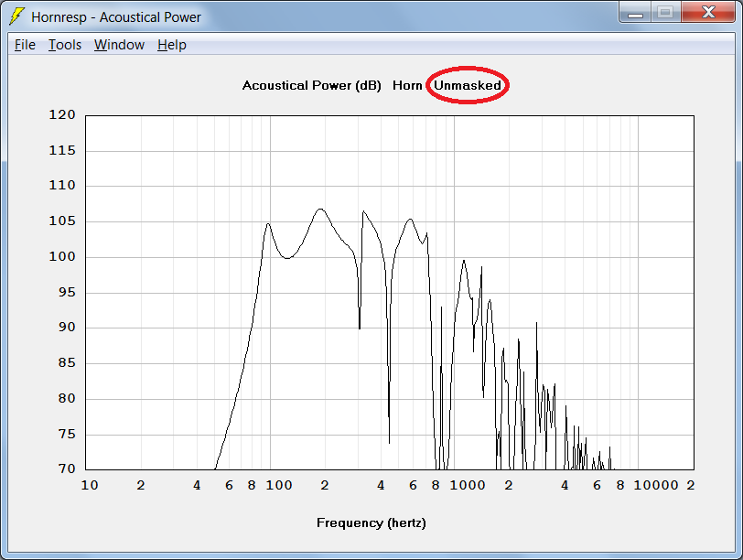Close the Acoustical Power window
The image size is (743, 560).
pyautogui.click(x=708, y=13)
